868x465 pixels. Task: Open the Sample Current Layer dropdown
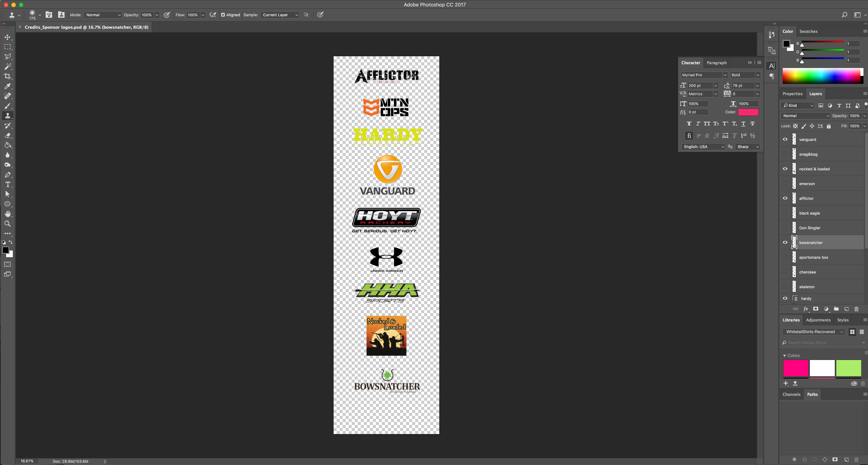[280, 15]
